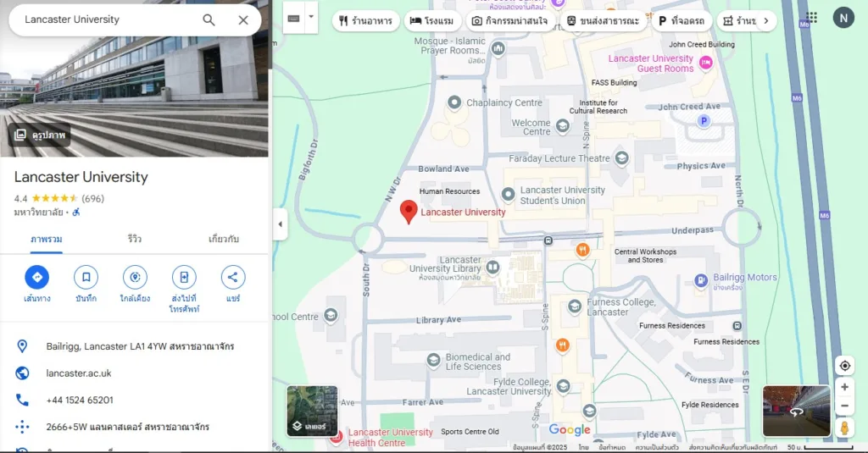The width and height of the screenshot is (868, 453).
Task: Collapse the side panel arrow
Action: click(280, 224)
